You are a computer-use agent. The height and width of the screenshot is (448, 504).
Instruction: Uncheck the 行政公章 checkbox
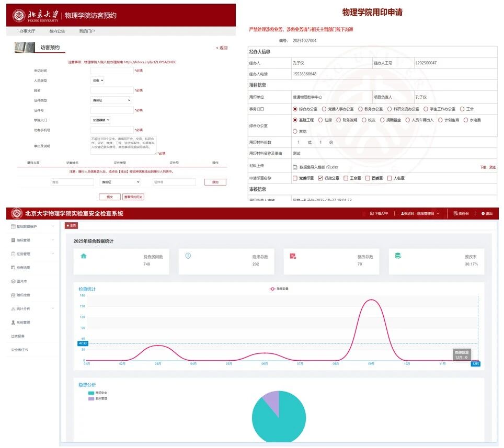(x=320, y=178)
